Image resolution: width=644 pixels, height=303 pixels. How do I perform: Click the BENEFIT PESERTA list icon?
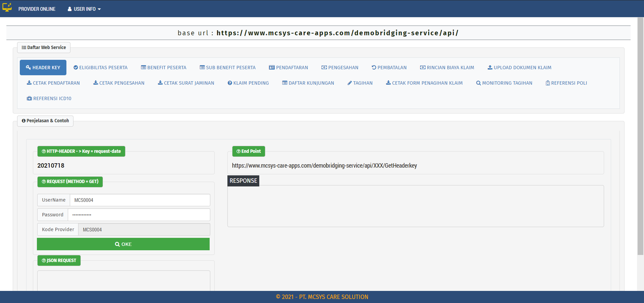143,68
